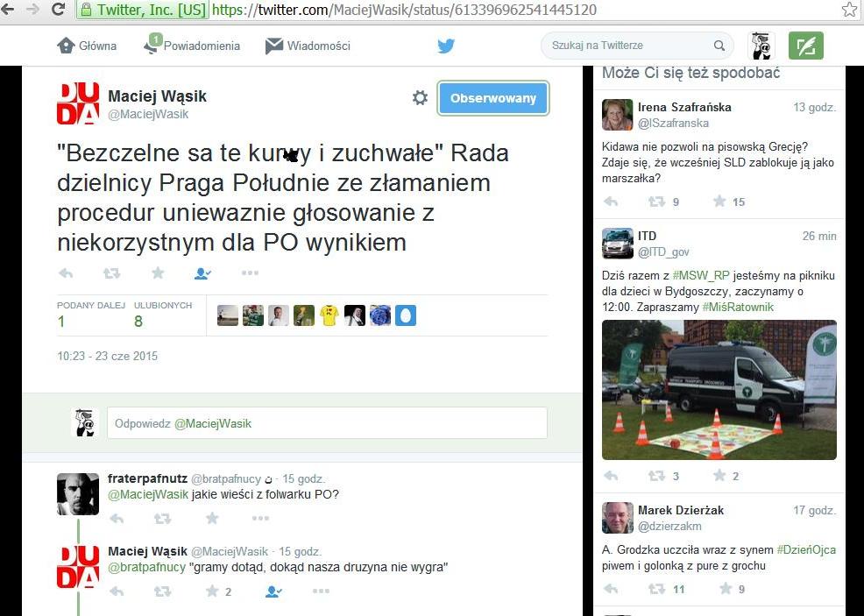Click yellow jersey avatar among likers
This screenshot has width=864, height=616.
click(329, 315)
